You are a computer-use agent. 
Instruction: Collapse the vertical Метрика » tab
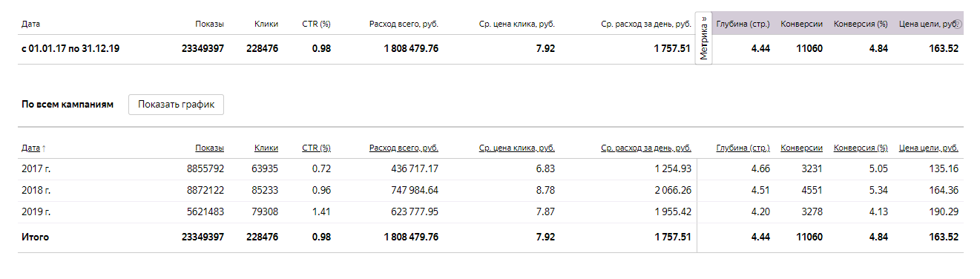tap(703, 39)
